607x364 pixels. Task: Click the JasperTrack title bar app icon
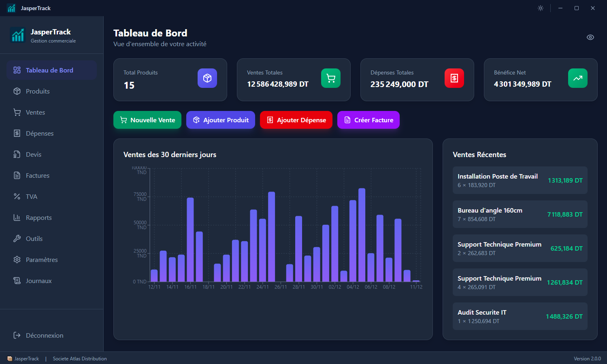[x=11, y=8]
